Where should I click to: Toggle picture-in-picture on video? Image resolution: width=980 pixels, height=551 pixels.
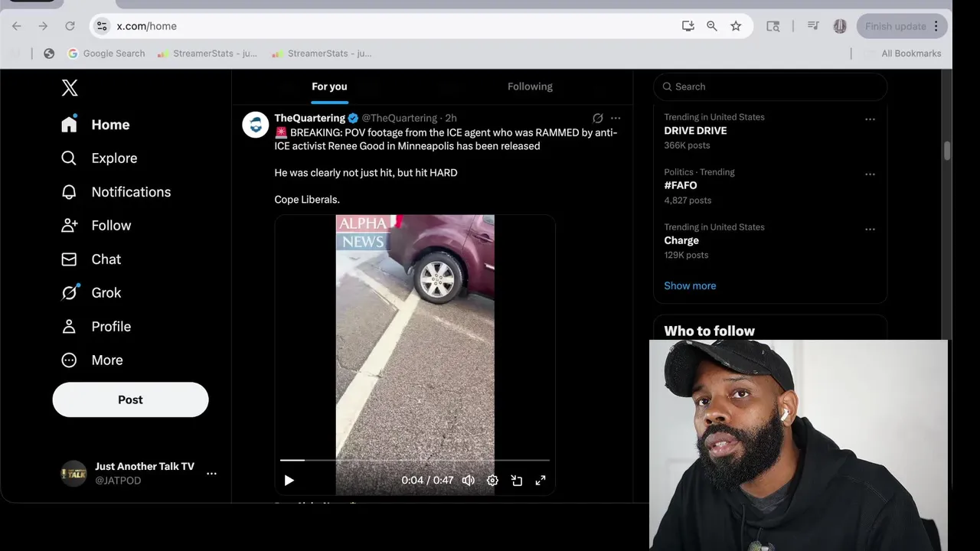tap(517, 481)
